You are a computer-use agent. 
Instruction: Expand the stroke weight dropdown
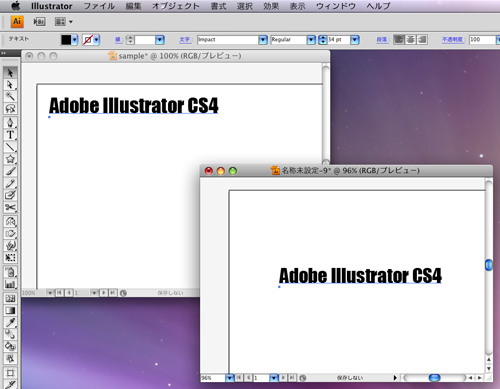pyautogui.click(x=160, y=40)
